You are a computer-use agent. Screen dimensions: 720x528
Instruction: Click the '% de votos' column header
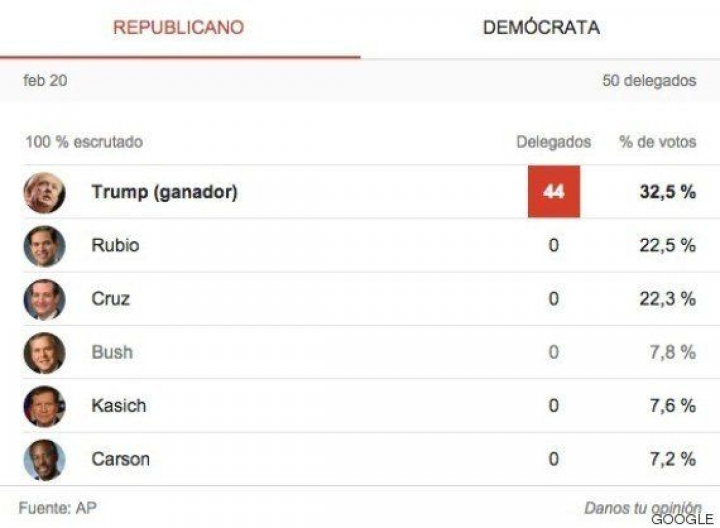[x=657, y=142]
